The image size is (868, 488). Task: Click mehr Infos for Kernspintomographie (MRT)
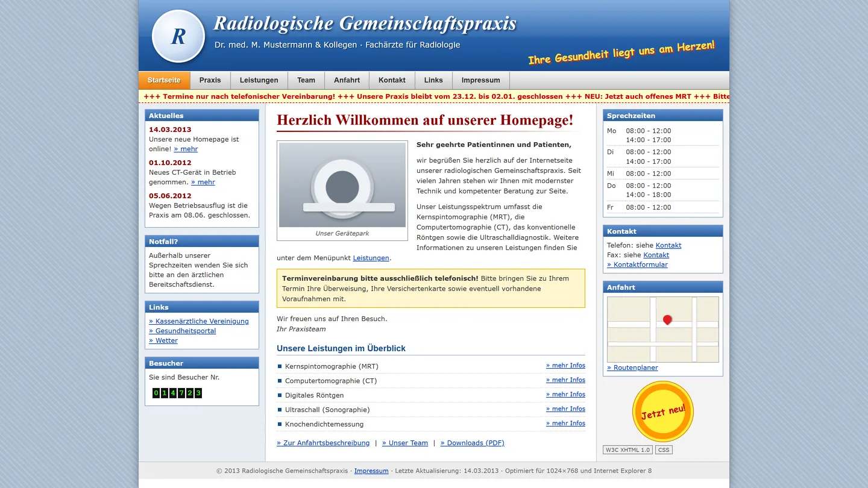pos(565,366)
